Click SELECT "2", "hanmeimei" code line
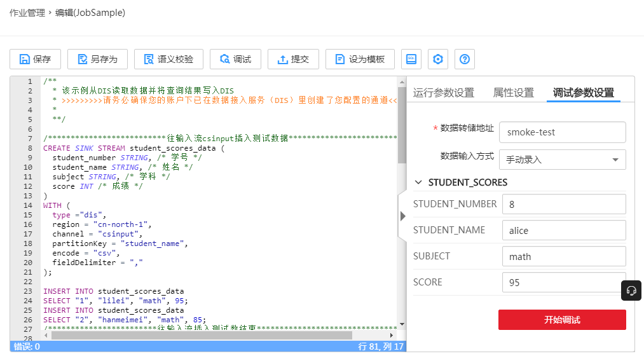The image size is (644, 356). point(125,320)
